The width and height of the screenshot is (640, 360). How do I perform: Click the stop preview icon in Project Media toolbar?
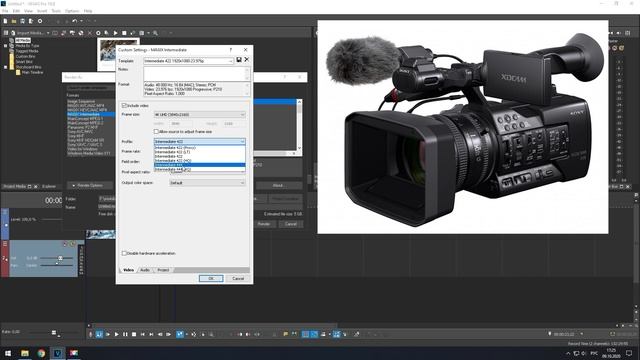124,33
